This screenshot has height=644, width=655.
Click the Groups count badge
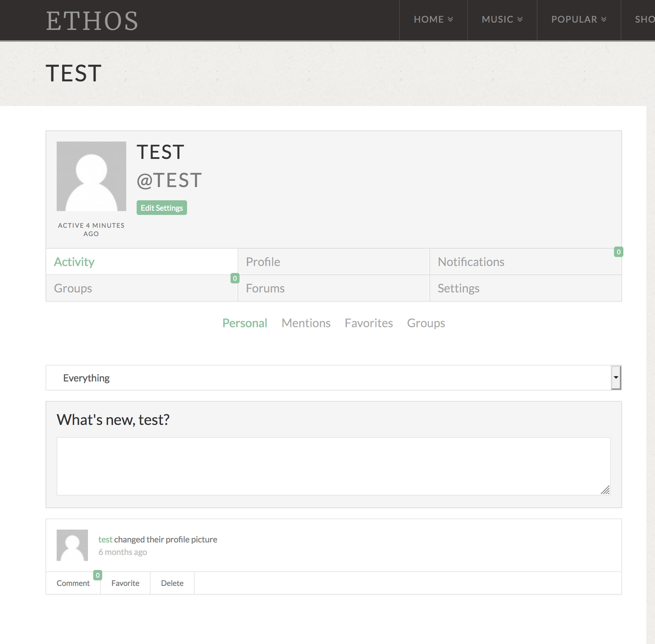click(235, 278)
